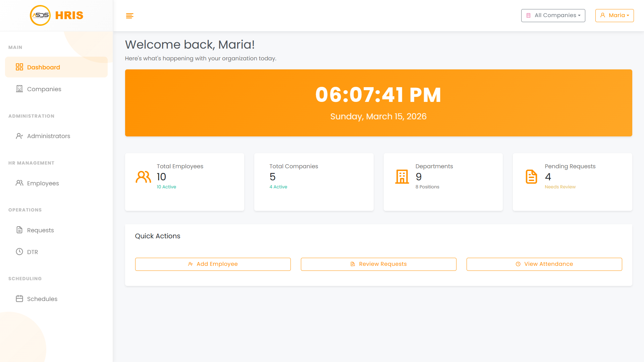Click the DTR clock icon

(19, 252)
